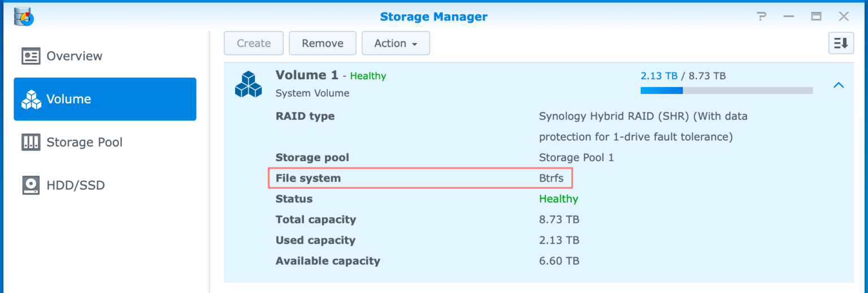
Task: Open the Overview section icon
Action: 31,56
